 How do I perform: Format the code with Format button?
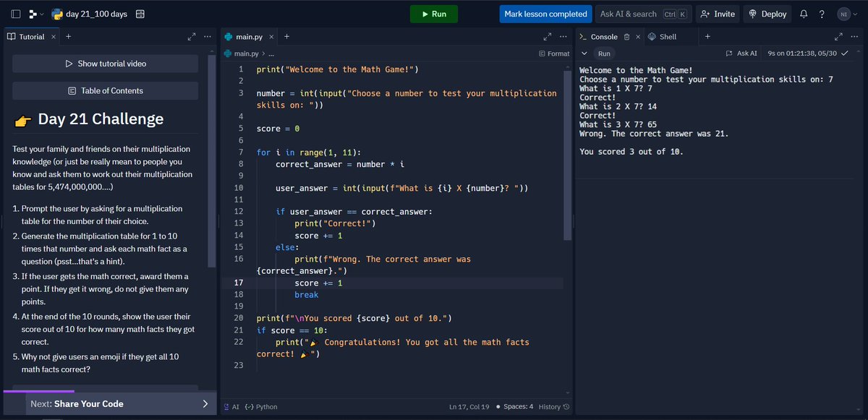tap(554, 53)
